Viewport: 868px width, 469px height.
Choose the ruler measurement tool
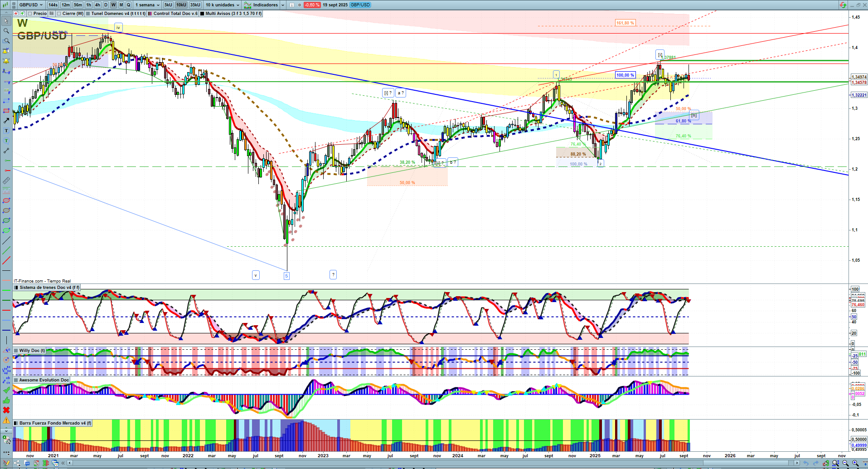pyautogui.click(x=6, y=181)
